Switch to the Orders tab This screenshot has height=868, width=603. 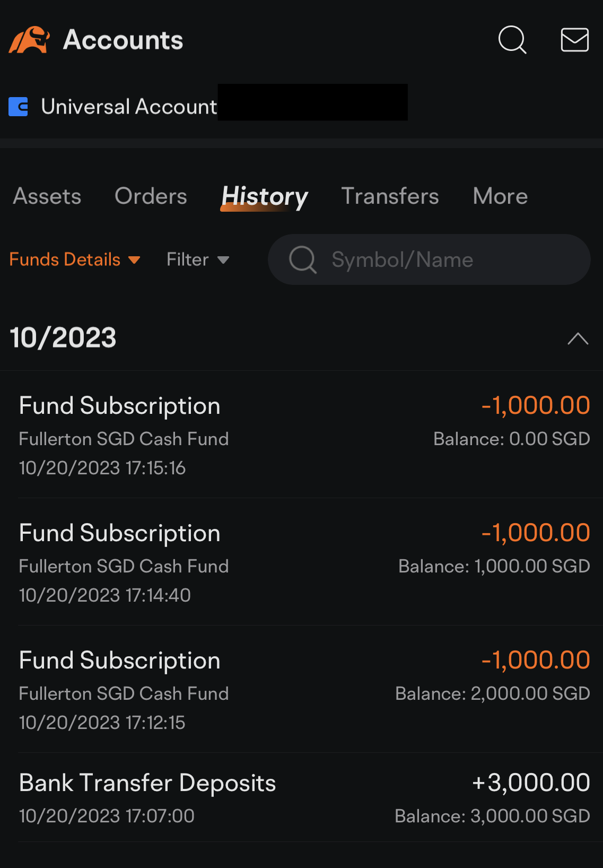pos(151,196)
